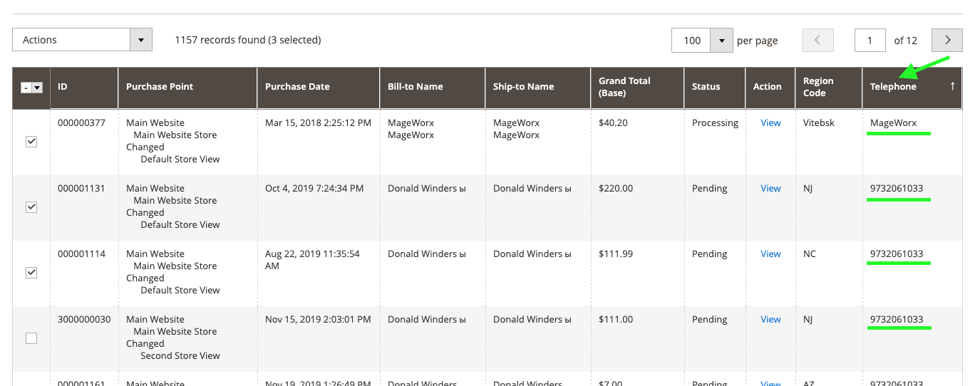Sort by Purchase Date column
Image resolution: width=980 pixels, height=386 pixels.
click(297, 87)
